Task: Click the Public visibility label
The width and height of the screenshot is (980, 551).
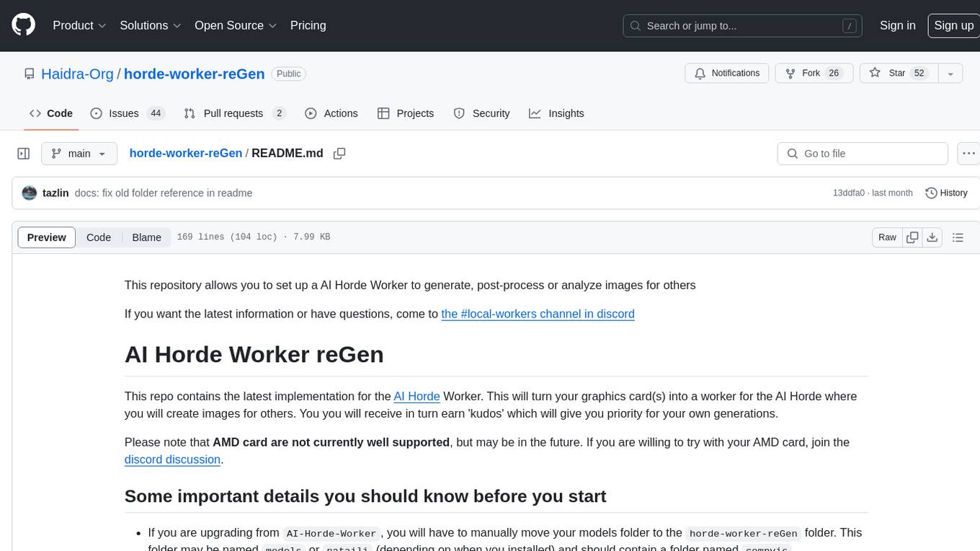Action: (x=289, y=74)
